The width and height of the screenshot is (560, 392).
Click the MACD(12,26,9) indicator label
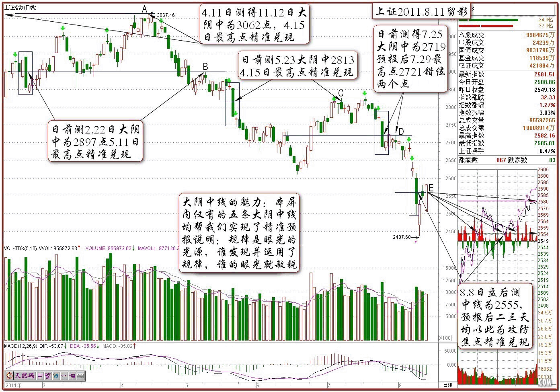pyautogui.click(x=21, y=346)
